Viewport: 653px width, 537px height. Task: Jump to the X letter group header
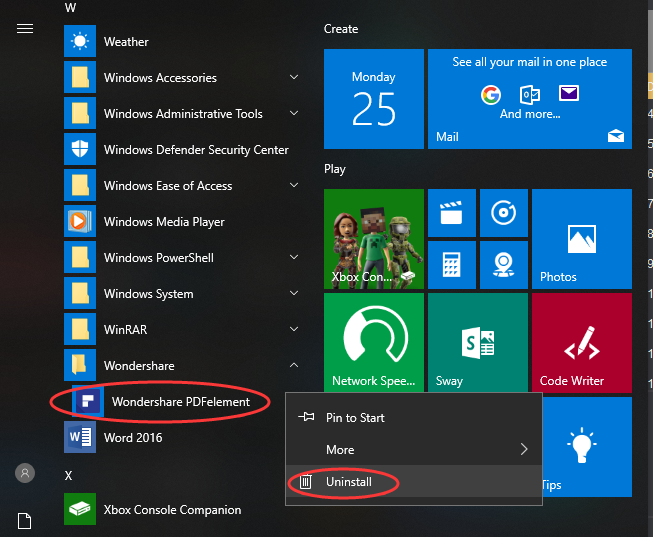(x=68, y=475)
